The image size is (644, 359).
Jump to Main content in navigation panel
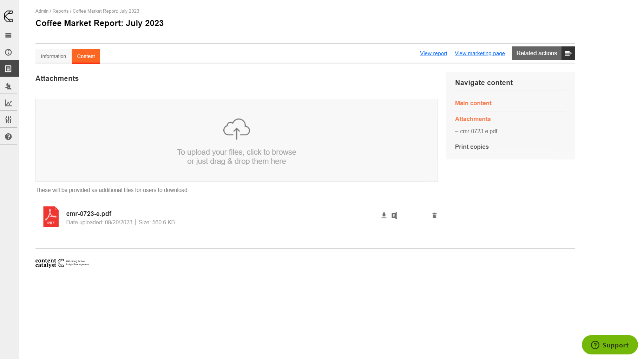click(473, 103)
